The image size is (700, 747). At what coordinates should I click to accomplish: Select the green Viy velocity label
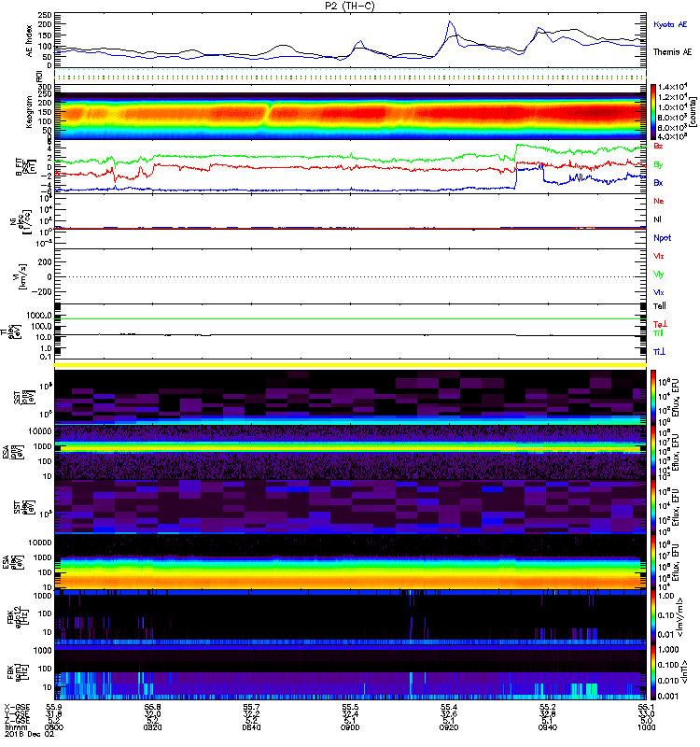[x=659, y=275]
